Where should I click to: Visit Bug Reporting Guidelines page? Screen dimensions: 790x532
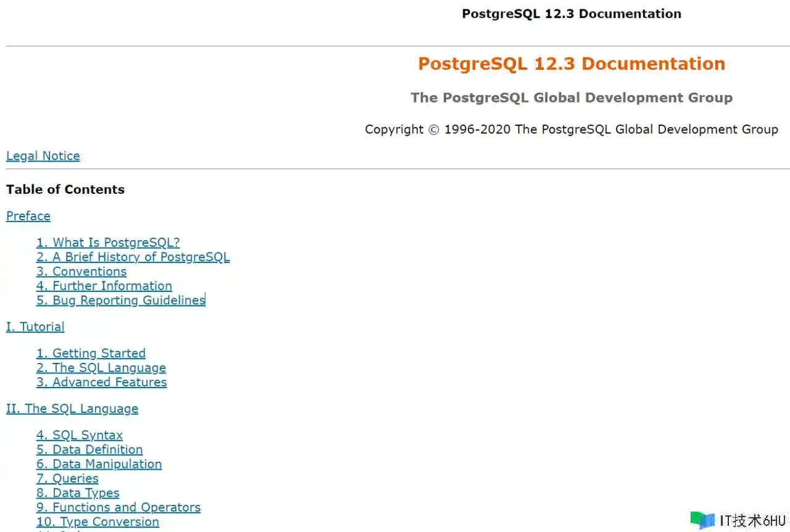point(120,301)
